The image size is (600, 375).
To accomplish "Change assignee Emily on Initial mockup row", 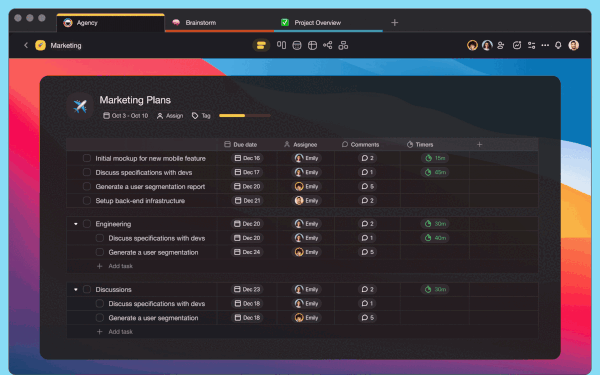I will [x=307, y=158].
